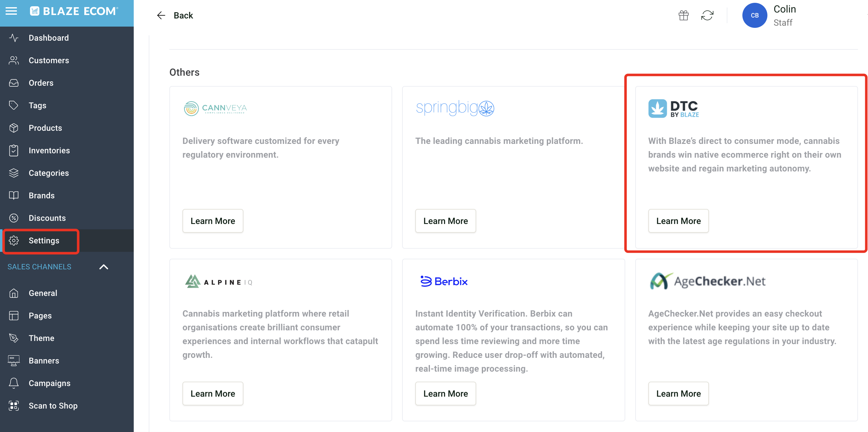Image resolution: width=868 pixels, height=432 pixels.
Task: Open the hamburger menu icon
Action: pyautogui.click(x=11, y=11)
